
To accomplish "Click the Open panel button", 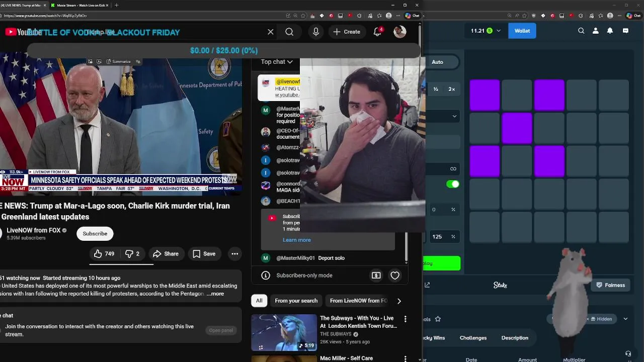I will [221, 330].
